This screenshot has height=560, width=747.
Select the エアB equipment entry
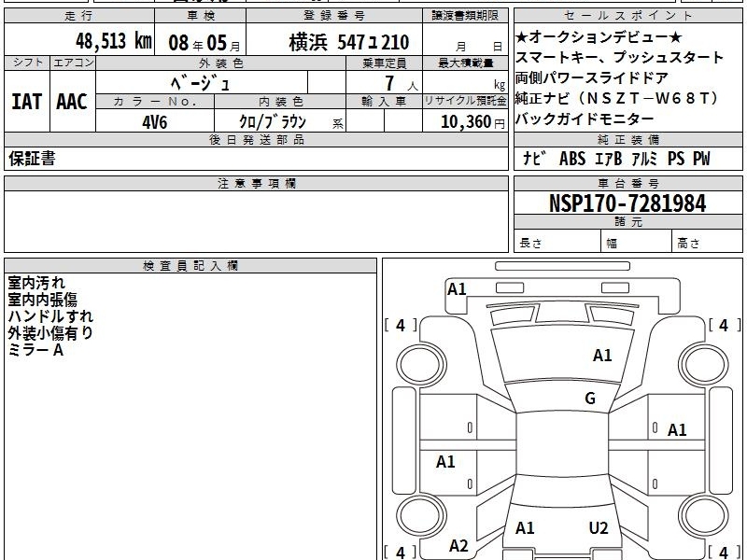[x=609, y=158]
